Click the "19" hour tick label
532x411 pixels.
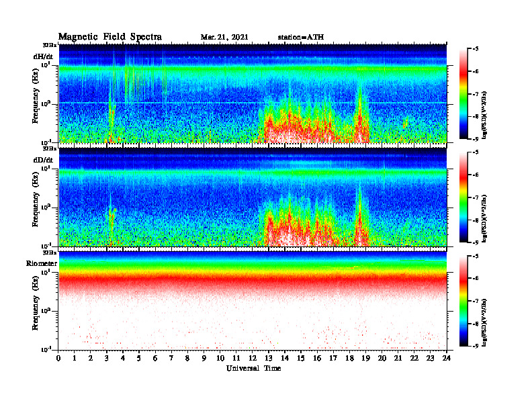[x=365, y=359]
